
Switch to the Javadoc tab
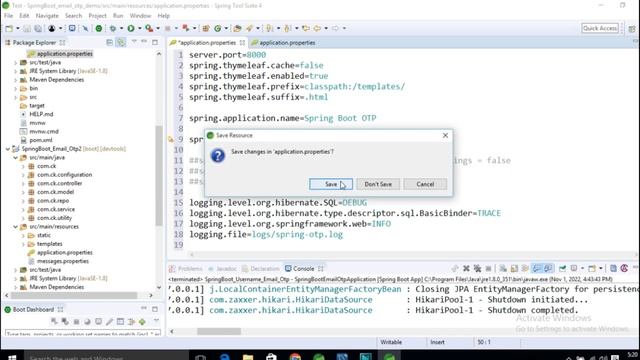pyautogui.click(x=222, y=269)
